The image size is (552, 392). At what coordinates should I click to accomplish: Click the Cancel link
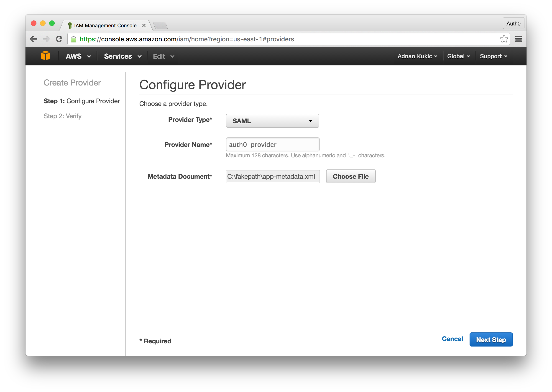(452, 339)
